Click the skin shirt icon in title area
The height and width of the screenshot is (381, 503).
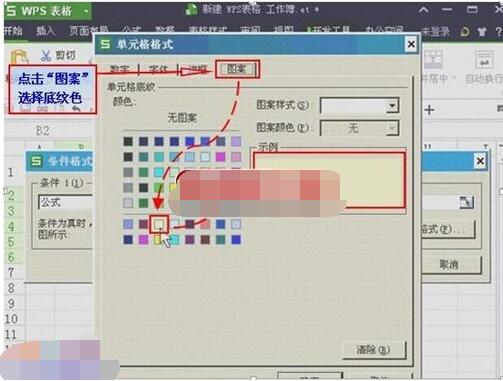point(482,32)
